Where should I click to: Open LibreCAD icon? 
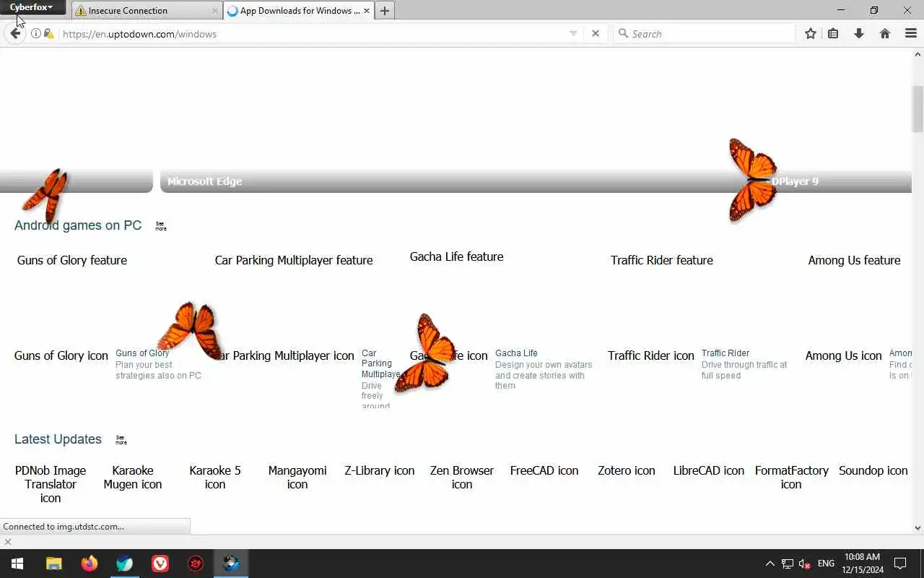tap(709, 470)
